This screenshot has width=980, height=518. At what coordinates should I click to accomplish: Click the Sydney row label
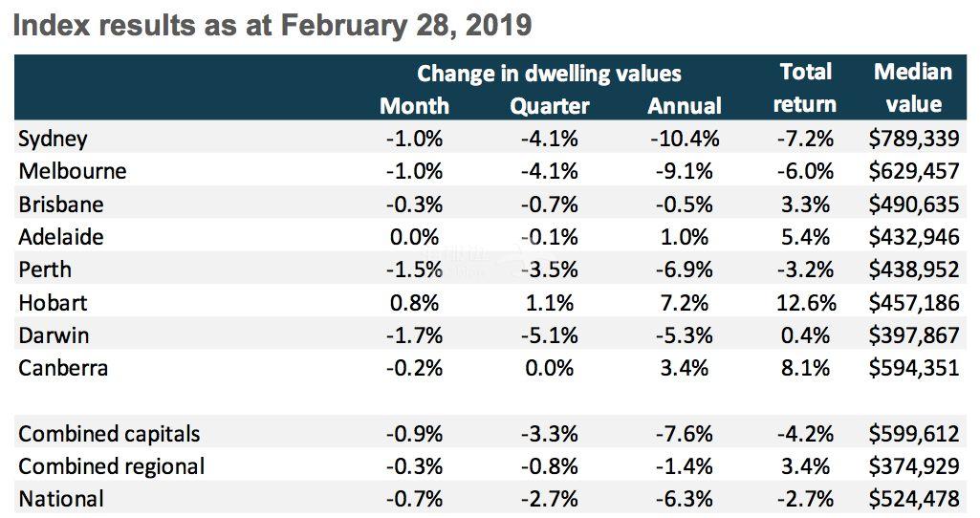click(54, 139)
